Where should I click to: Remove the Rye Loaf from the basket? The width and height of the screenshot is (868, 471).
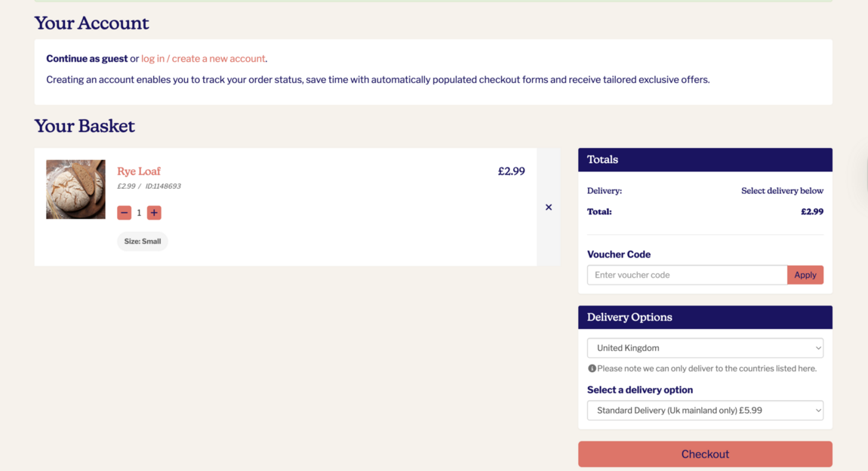(549, 207)
